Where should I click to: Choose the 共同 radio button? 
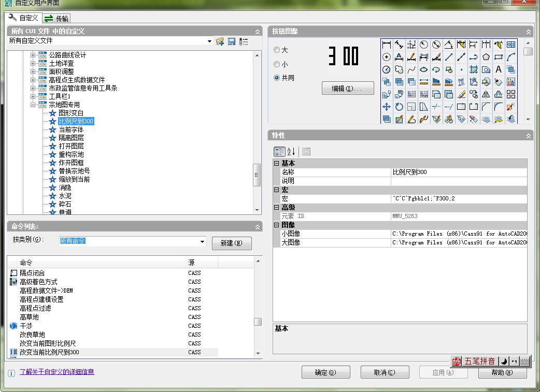pyautogui.click(x=277, y=78)
